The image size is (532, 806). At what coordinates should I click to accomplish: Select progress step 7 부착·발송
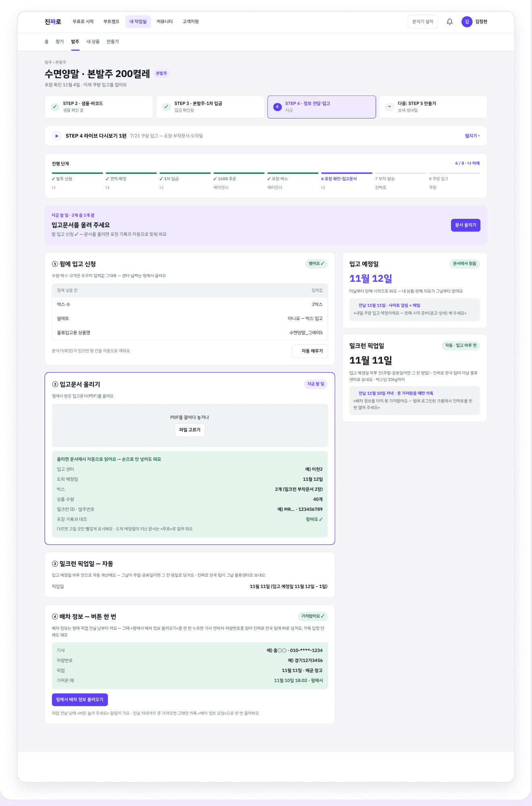[x=401, y=181]
